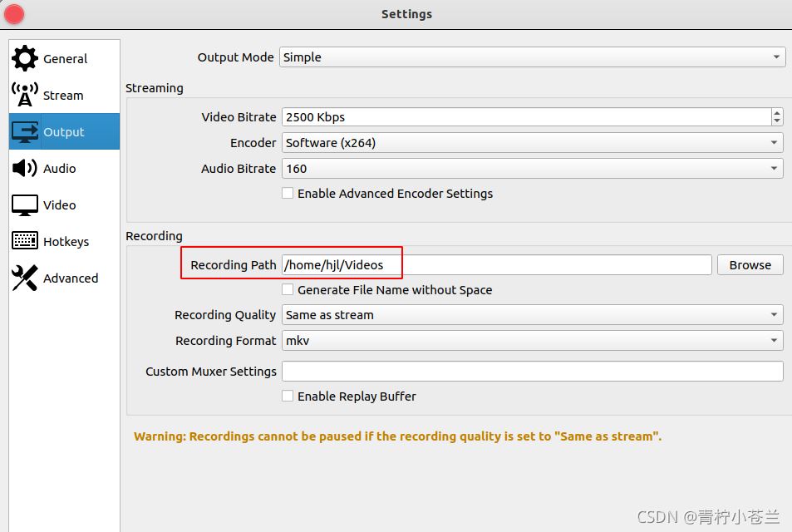Increase Video Bitrate with the stepper
792x532 pixels.
[x=777, y=113]
